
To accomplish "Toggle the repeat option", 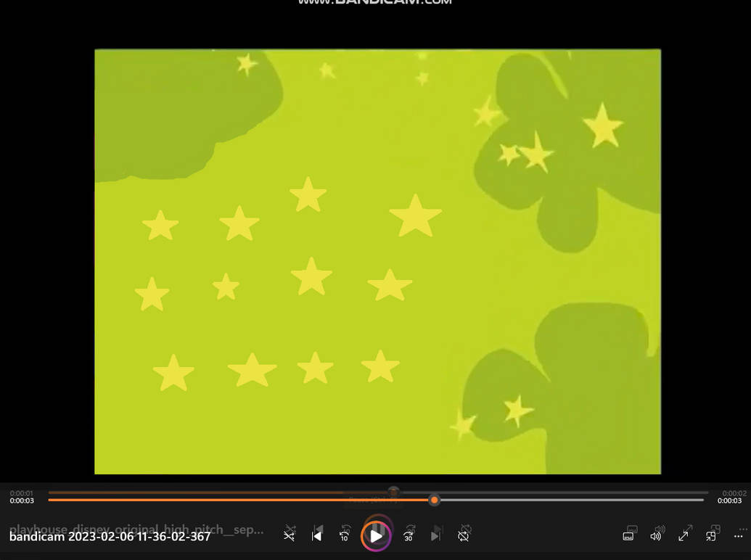I will [x=463, y=536].
